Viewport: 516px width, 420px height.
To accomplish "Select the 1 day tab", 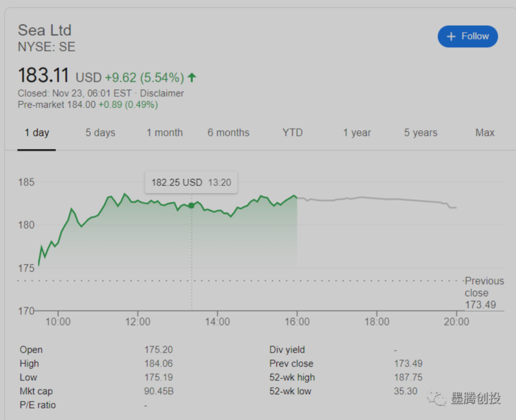I will point(37,133).
